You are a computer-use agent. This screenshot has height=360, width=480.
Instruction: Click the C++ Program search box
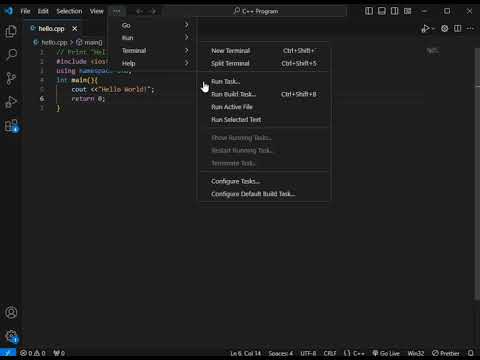pyautogui.click(x=256, y=11)
